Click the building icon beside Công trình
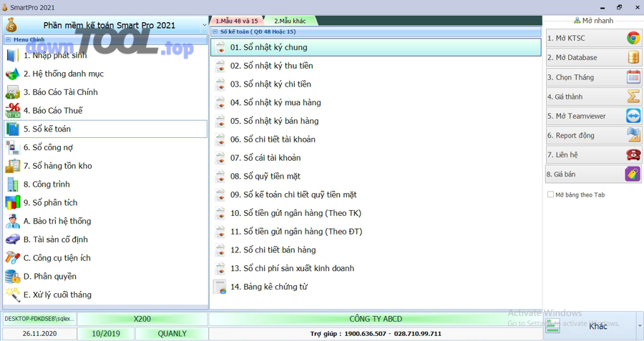 tap(13, 184)
